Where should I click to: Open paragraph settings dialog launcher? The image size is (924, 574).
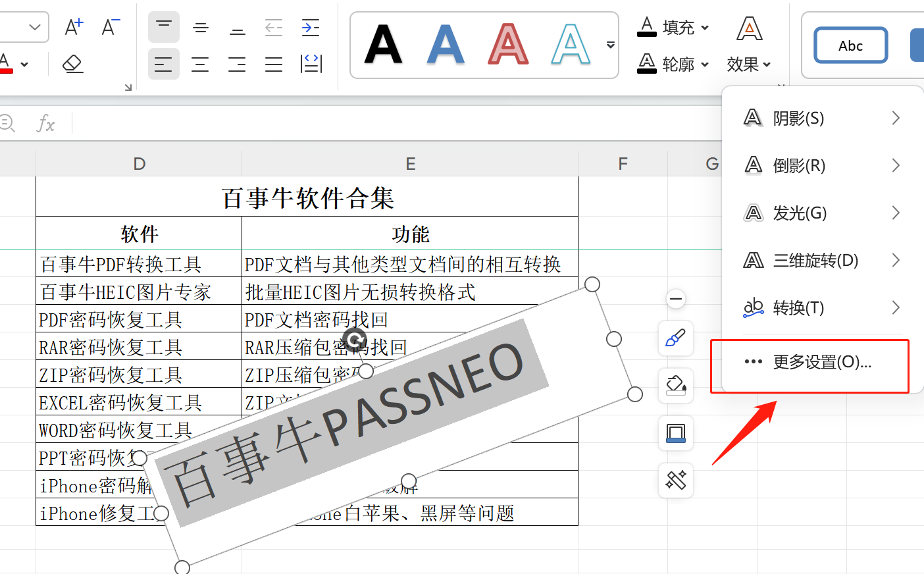tap(128, 88)
